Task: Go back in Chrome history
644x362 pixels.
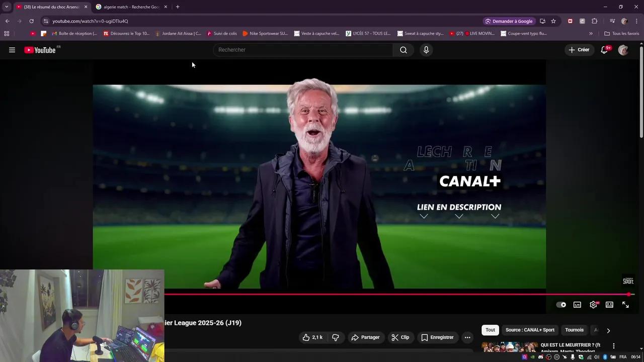Action: (x=7, y=21)
